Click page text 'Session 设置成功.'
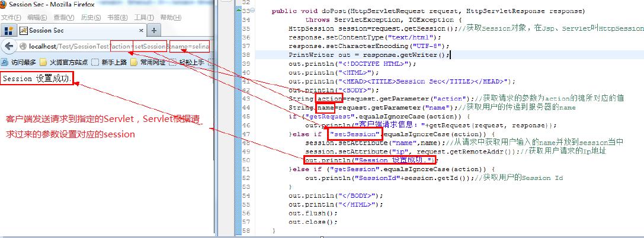644x238 pixels. tap(37, 79)
